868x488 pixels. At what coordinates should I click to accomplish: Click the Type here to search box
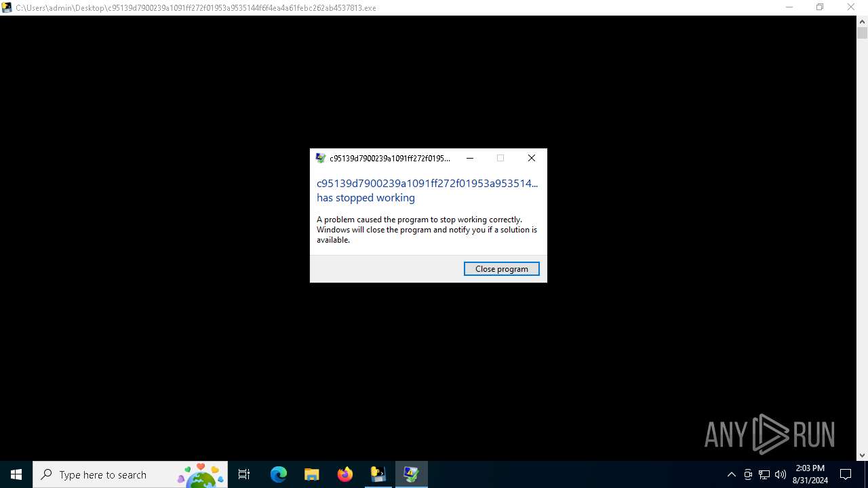[130, 474]
